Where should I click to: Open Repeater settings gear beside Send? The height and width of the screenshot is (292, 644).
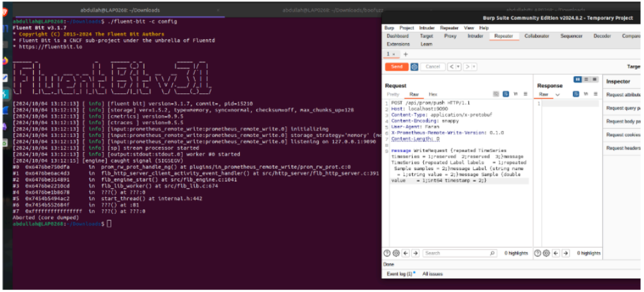point(414,66)
